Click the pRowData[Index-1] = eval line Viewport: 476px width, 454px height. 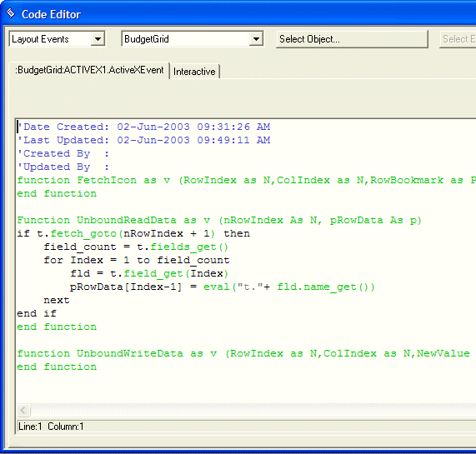[223, 287]
